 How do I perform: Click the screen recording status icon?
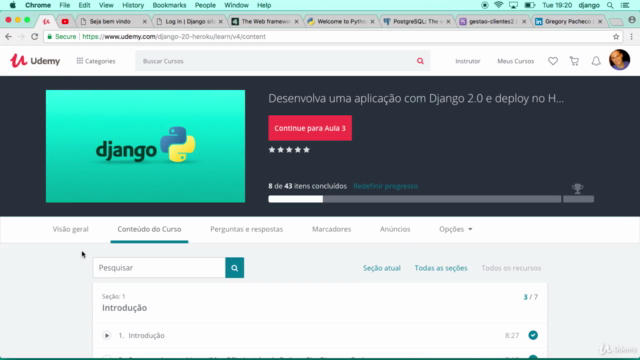[484, 5]
